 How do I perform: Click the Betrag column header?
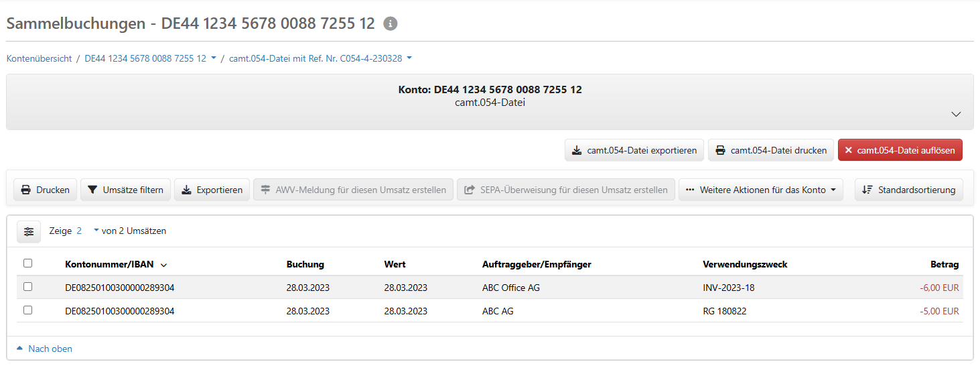tap(944, 264)
